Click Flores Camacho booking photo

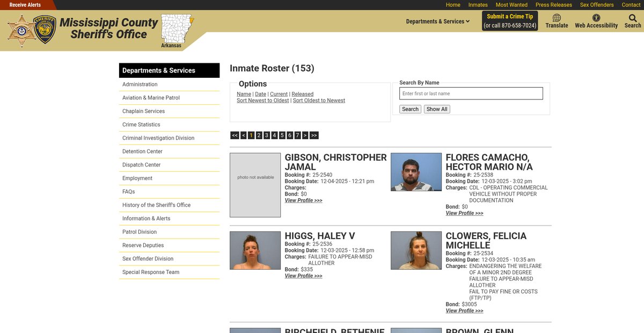click(416, 172)
